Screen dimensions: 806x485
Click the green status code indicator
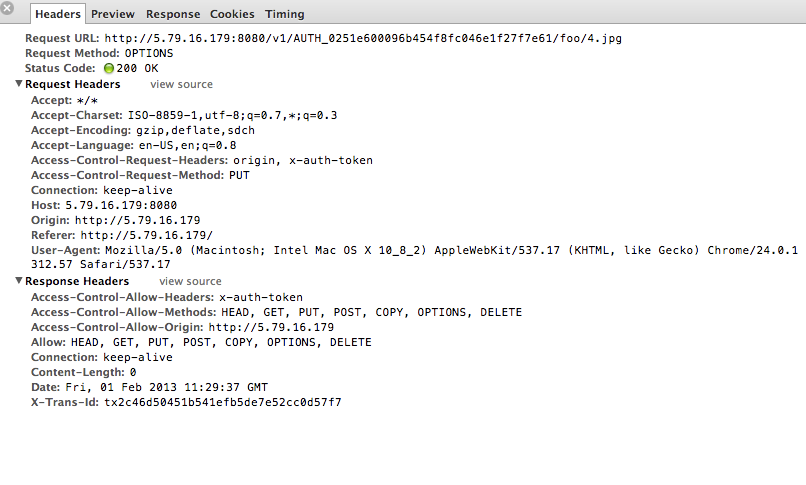tap(108, 68)
